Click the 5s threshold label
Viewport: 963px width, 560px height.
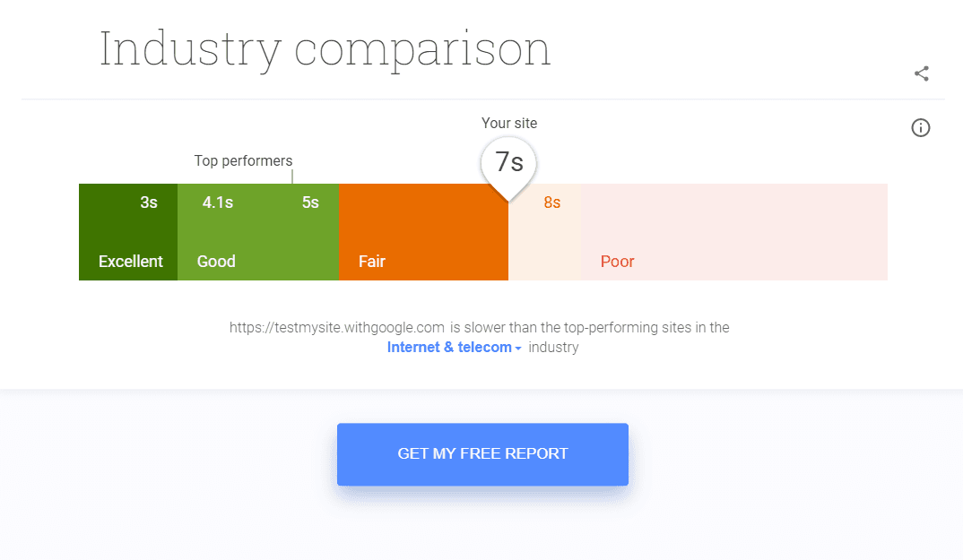(310, 202)
